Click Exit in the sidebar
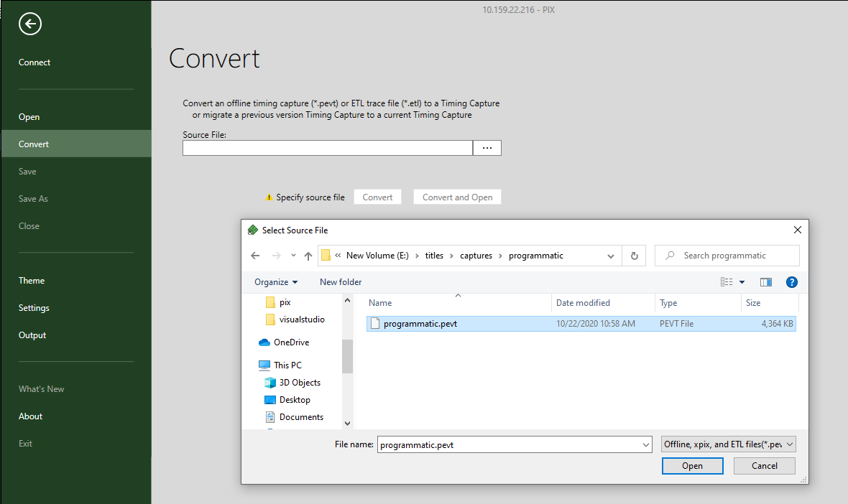Screen dimensions: 848x504 (25, 444)
